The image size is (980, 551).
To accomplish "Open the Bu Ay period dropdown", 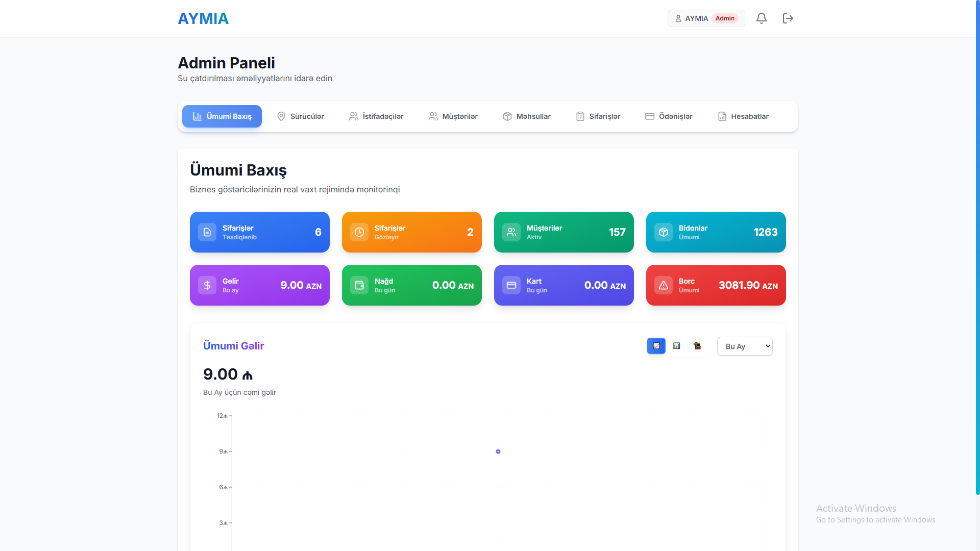I will [745, 346].
